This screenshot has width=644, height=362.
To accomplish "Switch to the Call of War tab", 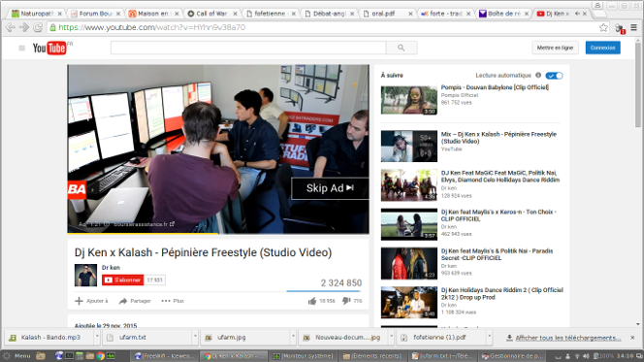I will (212, 14).
